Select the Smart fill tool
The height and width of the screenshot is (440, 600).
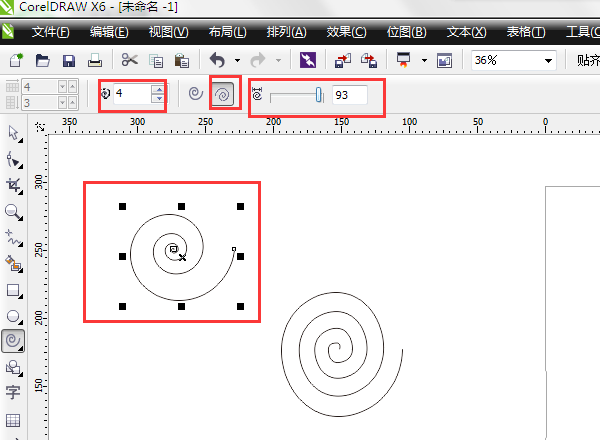coord(14,264)
